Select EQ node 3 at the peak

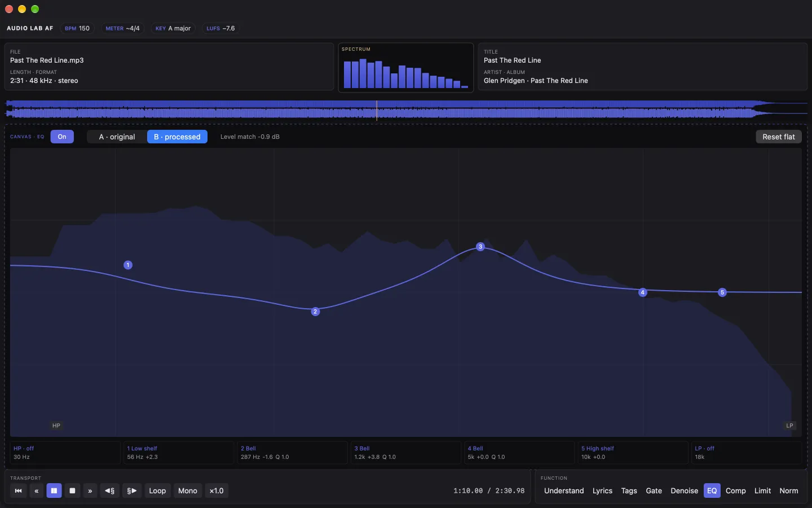click(480, 247)
